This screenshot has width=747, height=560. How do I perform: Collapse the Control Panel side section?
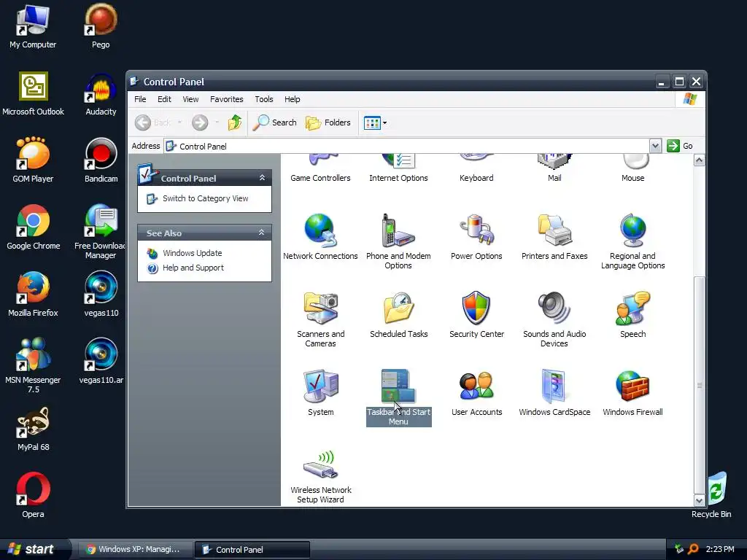262,178
